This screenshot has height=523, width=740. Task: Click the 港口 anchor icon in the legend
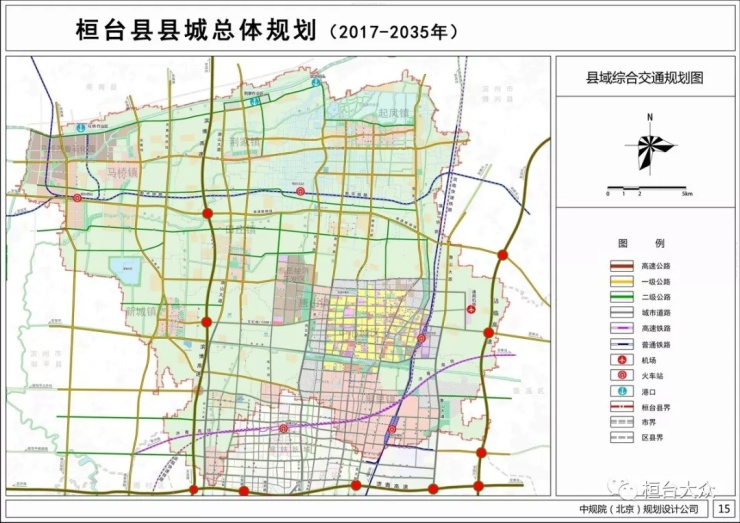pos(622,391)
